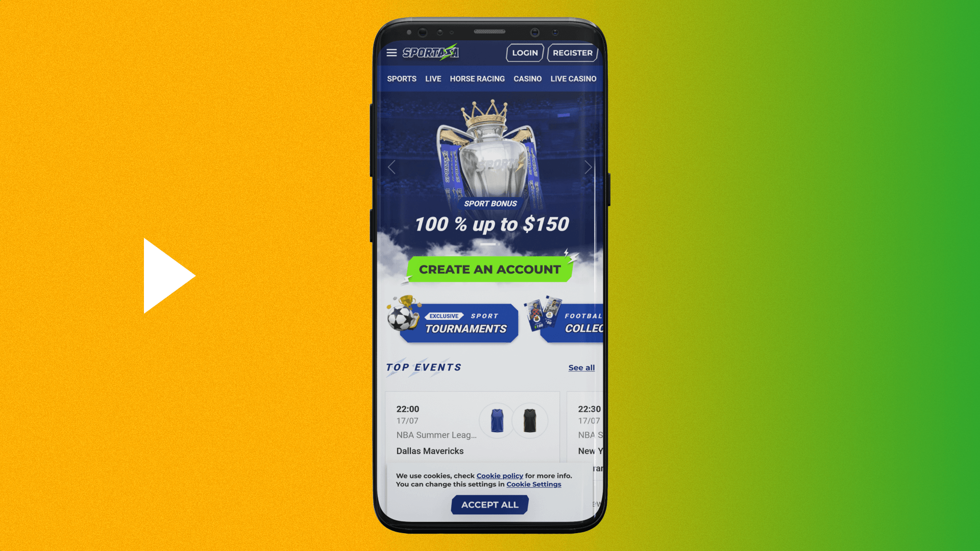Click the CREATE AN ACCOUNT button

coord(490,269)
